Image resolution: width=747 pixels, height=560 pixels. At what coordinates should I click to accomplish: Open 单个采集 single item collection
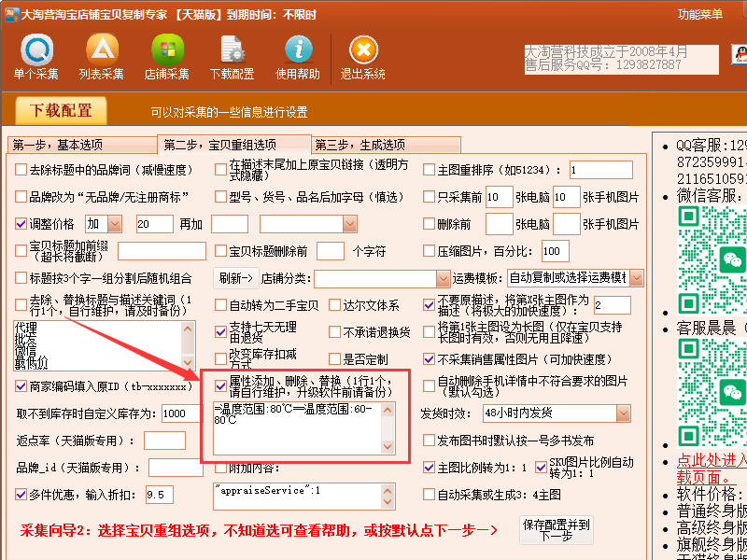click(x=36, y=57)
